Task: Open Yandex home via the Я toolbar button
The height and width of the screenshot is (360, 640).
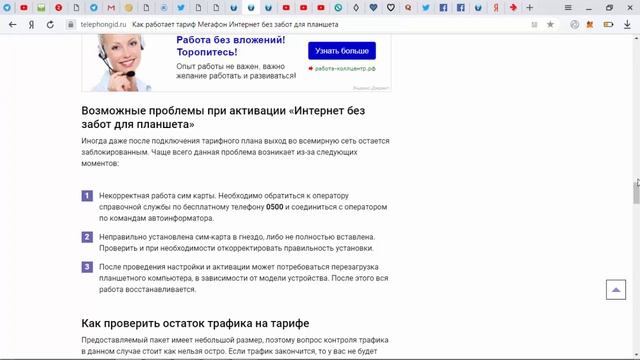Action: (31, 24)
